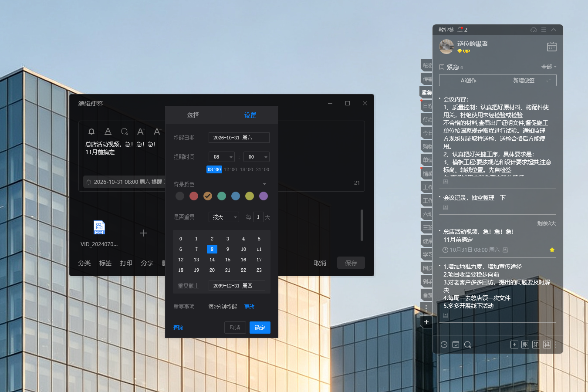The width and height of the screenshot is (588, 392).
Task: Click the 算 calculator icon in bottom bar
Action: [x=547, y=345]
